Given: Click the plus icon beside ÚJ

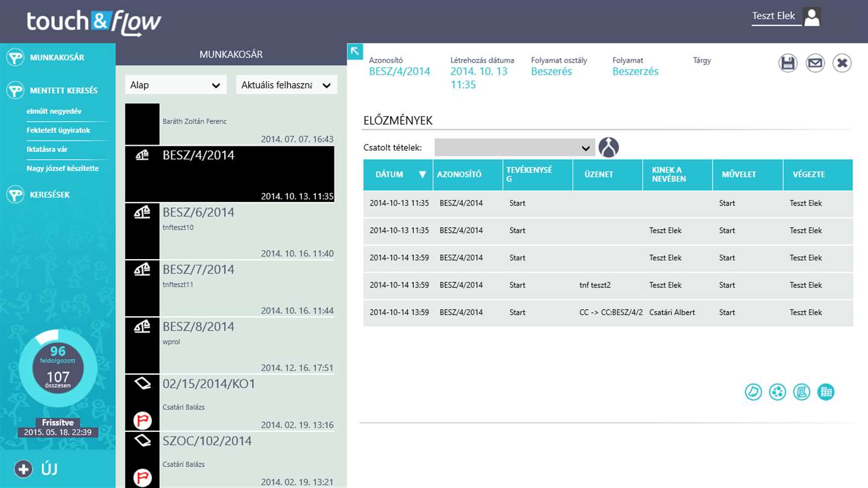Looking at the screenshot, I should tap(24, 469).
